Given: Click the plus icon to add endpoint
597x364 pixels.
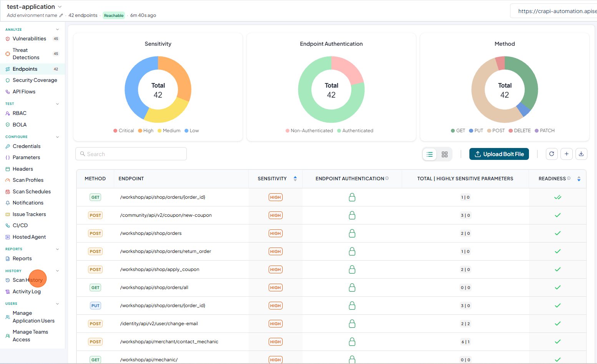Looking at the screenshot, I should coord(567,154).
